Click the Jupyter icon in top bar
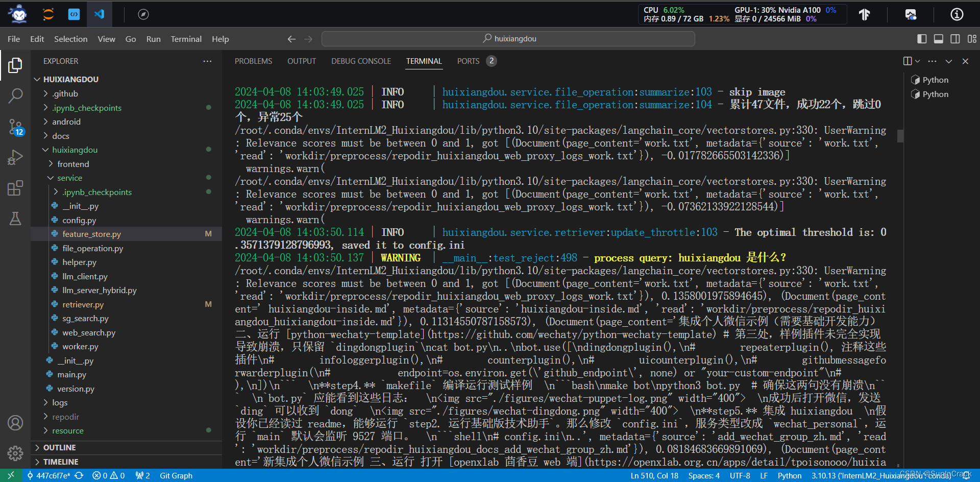 point(48,14)
